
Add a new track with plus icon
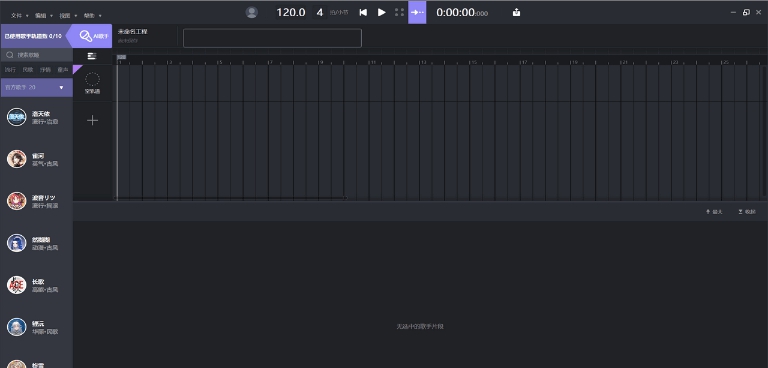92,121
